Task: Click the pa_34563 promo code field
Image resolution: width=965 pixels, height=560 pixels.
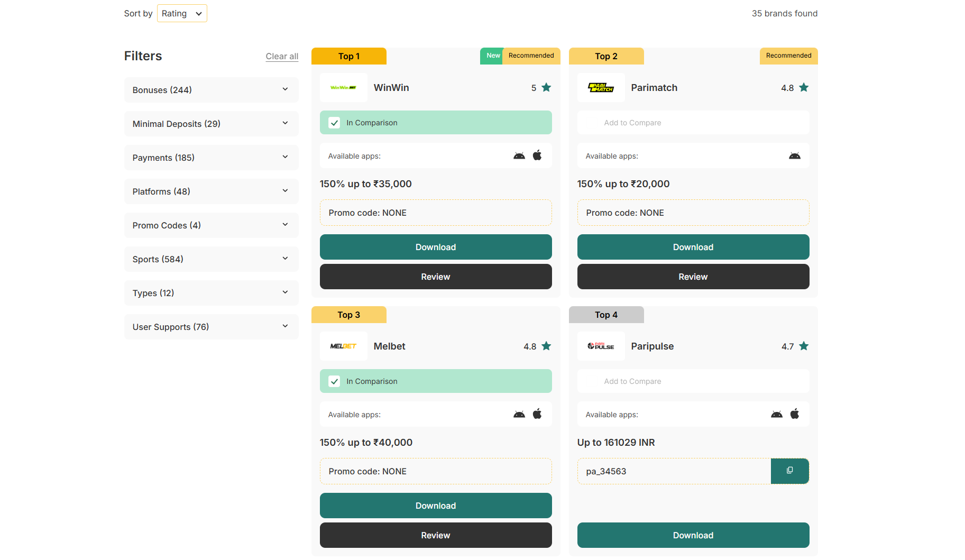Action: coord(674,471)
